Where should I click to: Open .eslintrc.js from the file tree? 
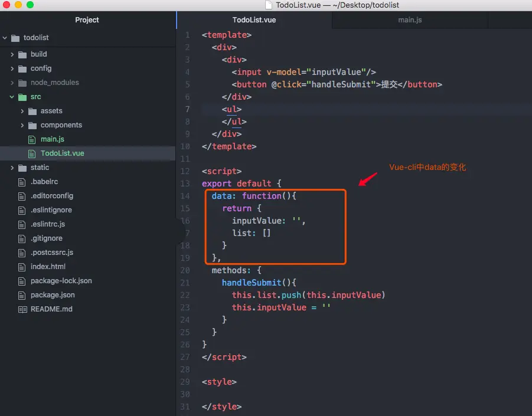[47, 224]
